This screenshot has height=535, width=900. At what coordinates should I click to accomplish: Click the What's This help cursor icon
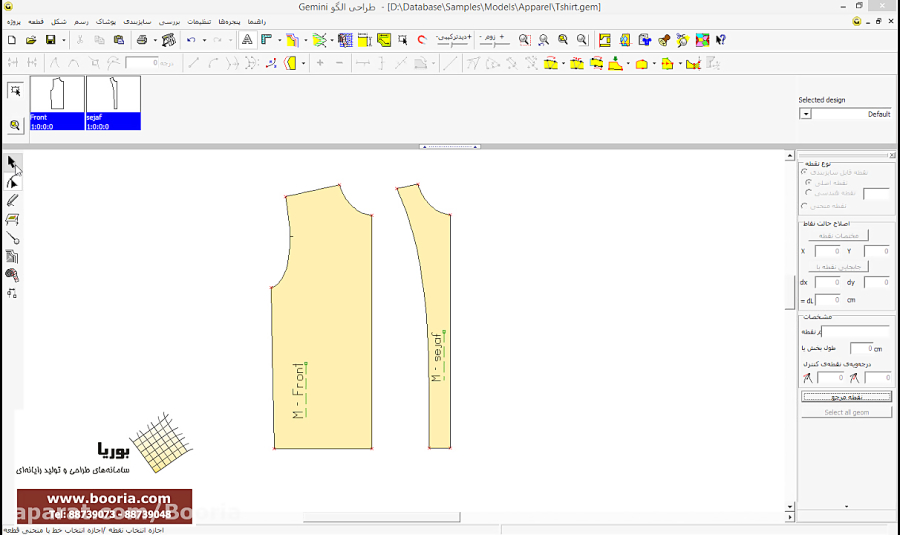coord(720,40)
